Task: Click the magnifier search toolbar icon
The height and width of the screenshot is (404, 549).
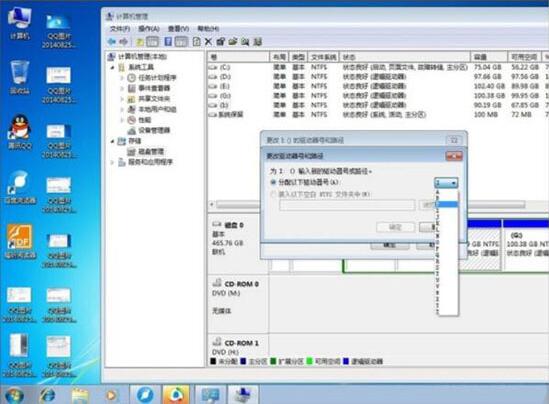Action: [x=245, y=42]
